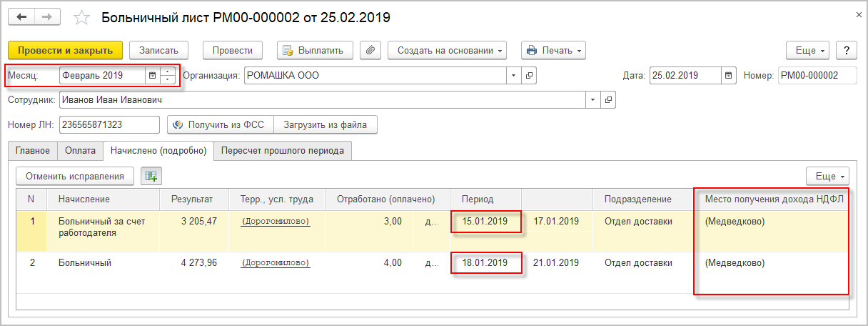The height and width of the screenshot is (326, 868).
Task: Click the Номер ЛН input field
Action: click(109, 124)
